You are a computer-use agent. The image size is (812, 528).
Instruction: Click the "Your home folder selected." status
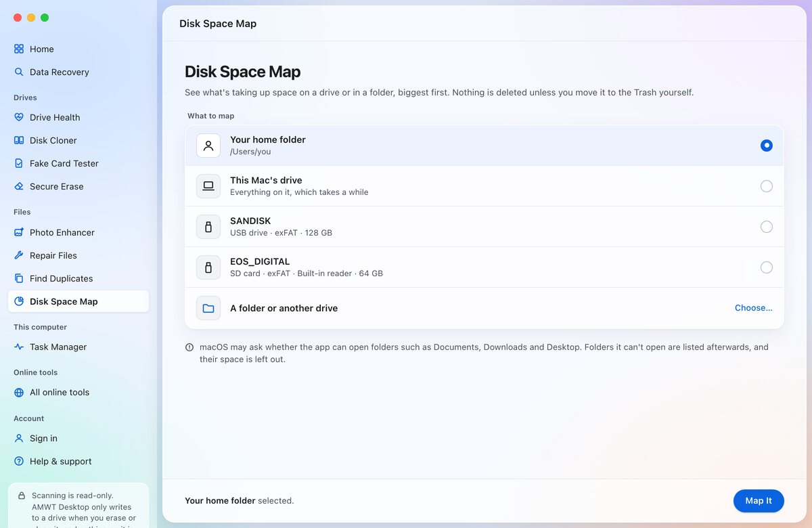click(240, 501)
